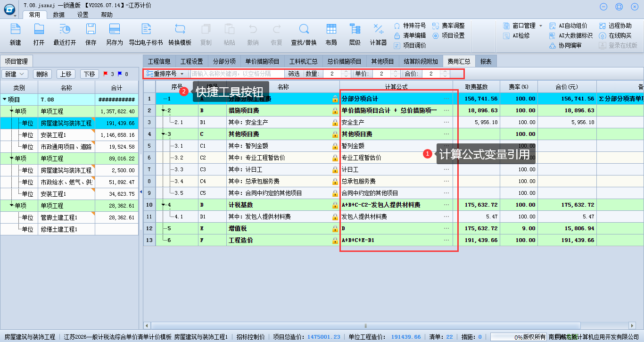Click the 下移 move down button
Image resolution: width=644 pixels, height=342 pixels.
(x=90, y=74)
